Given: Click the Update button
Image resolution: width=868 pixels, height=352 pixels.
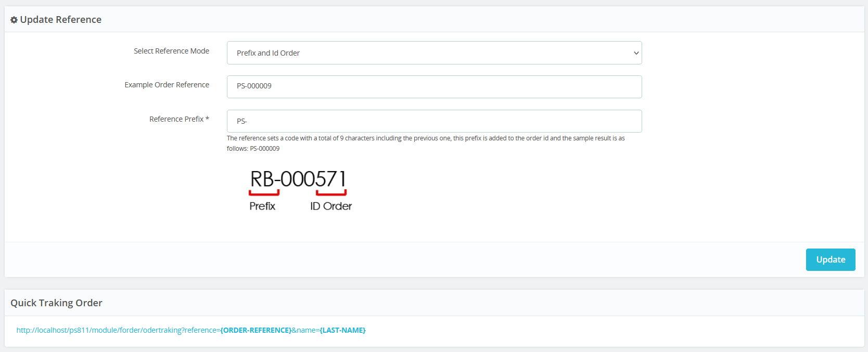Looking at the screenshot, I should [831, 259].
